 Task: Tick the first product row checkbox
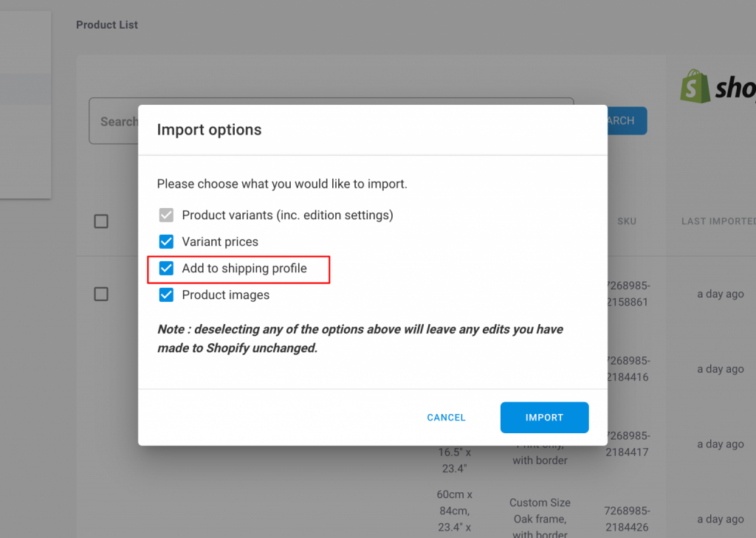pos(101,294)
